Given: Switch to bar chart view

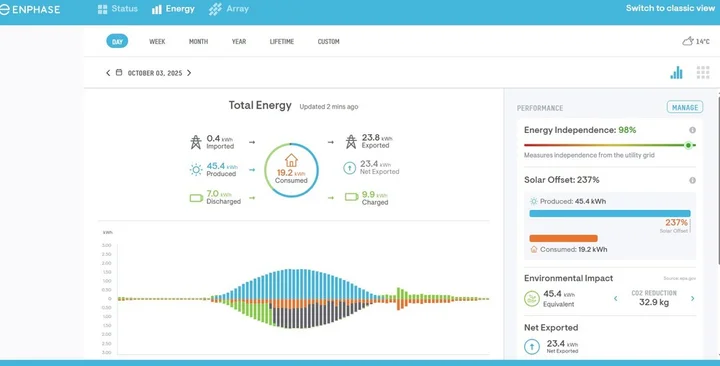Looking at the screenshot, I should (x=676, y=73).
